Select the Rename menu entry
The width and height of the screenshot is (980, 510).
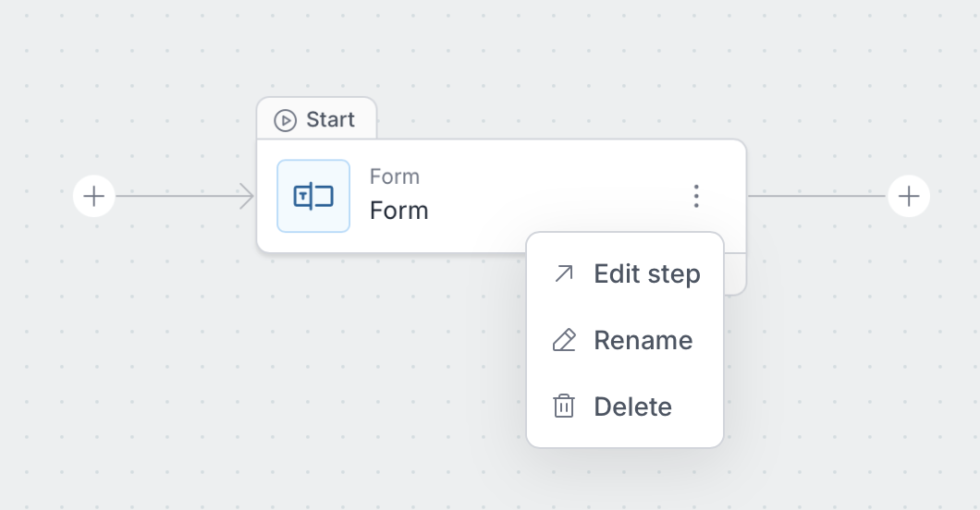(x=643, y=340)
